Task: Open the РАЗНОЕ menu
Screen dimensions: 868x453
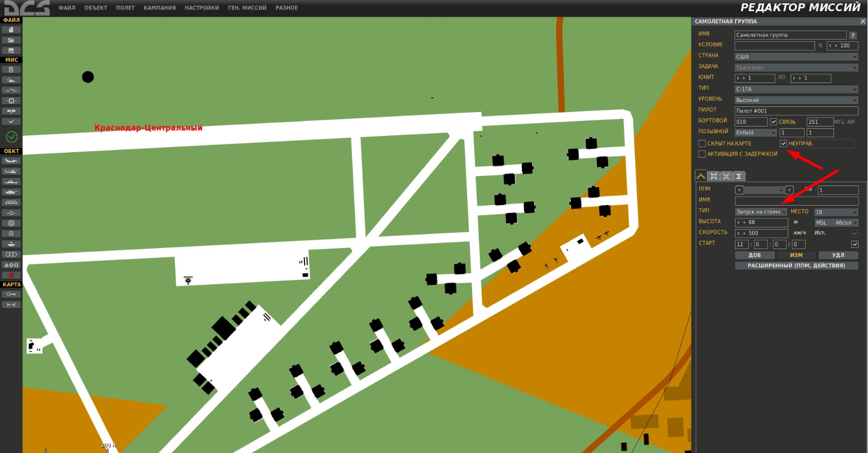Action: pos(287,8)
